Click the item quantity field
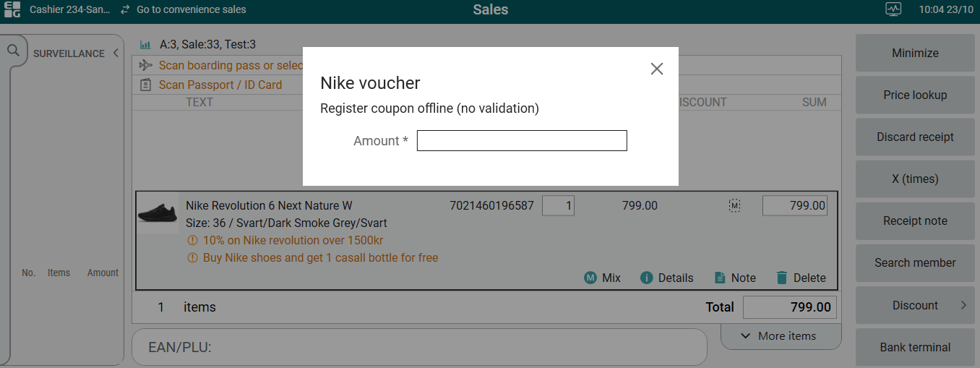980x368 pixels. 558,206
